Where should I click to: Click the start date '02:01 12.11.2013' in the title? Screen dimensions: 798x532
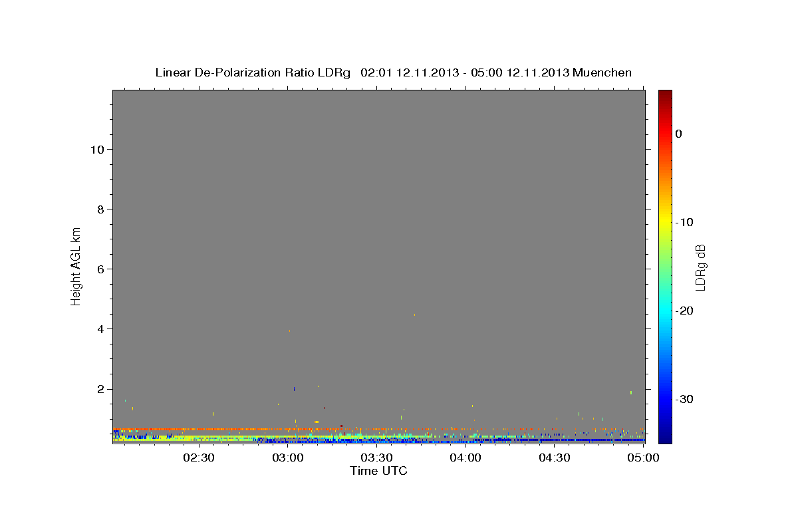pyautogui.click(x=409, y=72)
